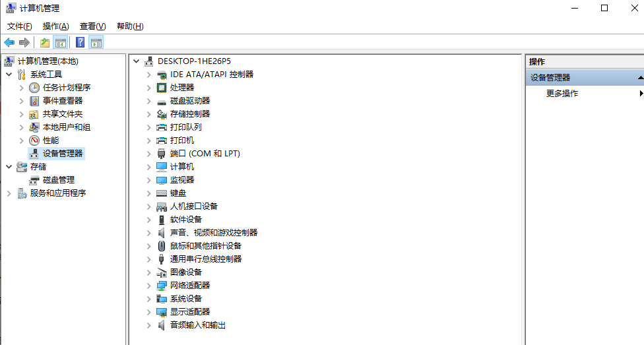Expand 共享文件夹 tree node
Image resolution: width=644 pixels, height=345 pixels.
(21, 114)
